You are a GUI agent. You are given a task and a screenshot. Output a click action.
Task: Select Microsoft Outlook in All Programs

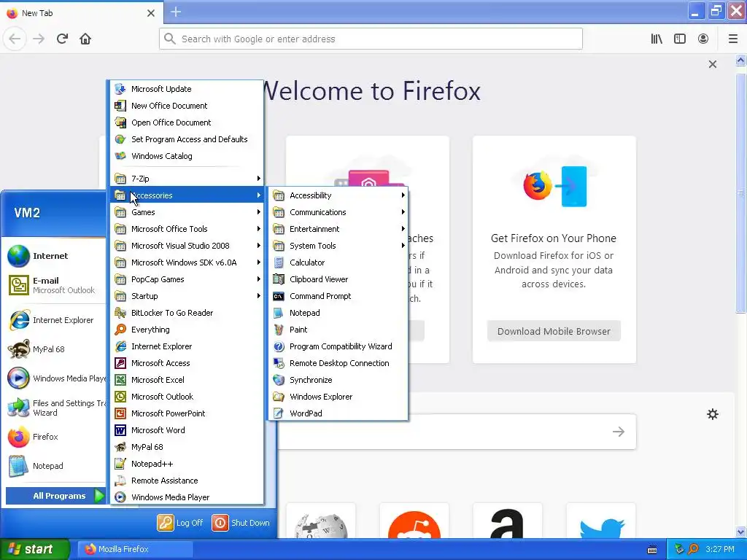coord(187,397)
